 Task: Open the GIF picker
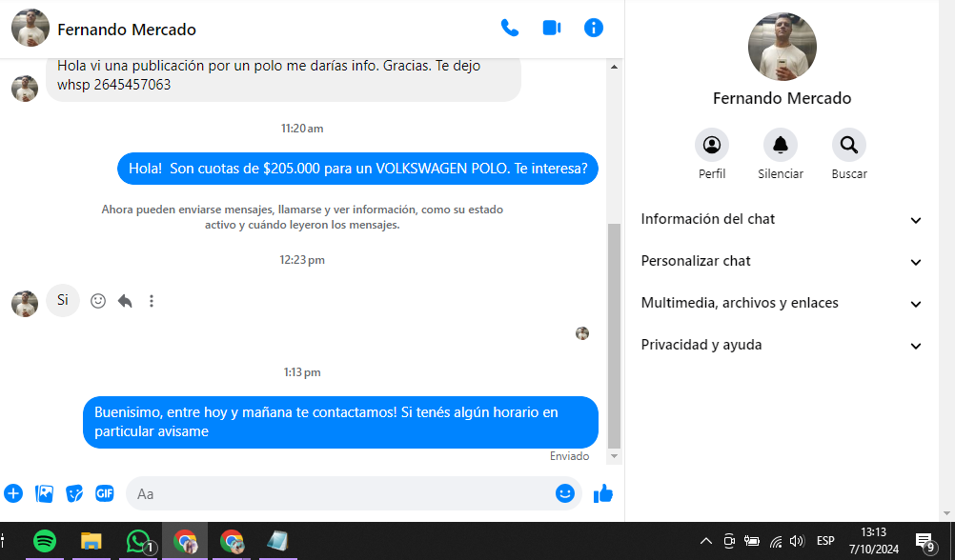(105, 493)
